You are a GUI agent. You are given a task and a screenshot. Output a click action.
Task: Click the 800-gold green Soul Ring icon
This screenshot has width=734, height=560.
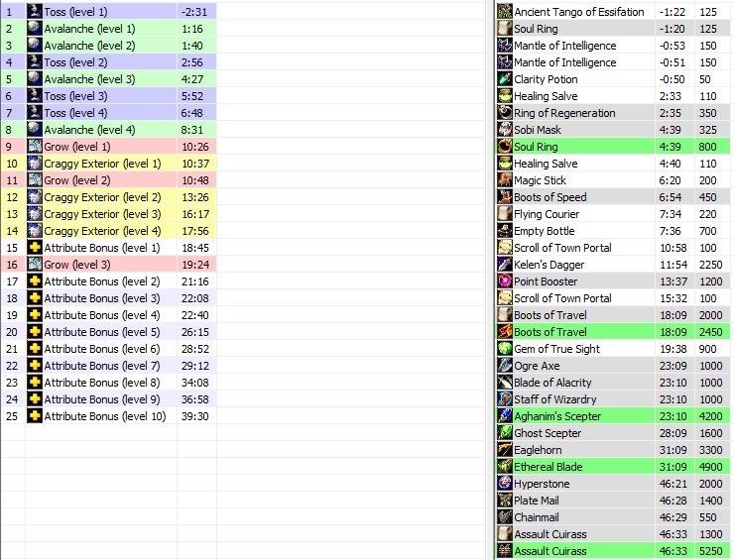[505, 146]
